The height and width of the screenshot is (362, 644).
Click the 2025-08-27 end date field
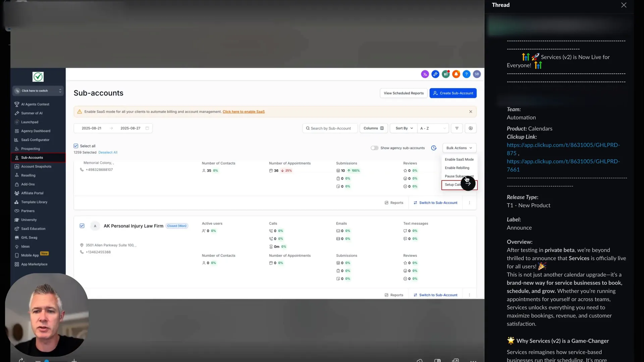130,128
